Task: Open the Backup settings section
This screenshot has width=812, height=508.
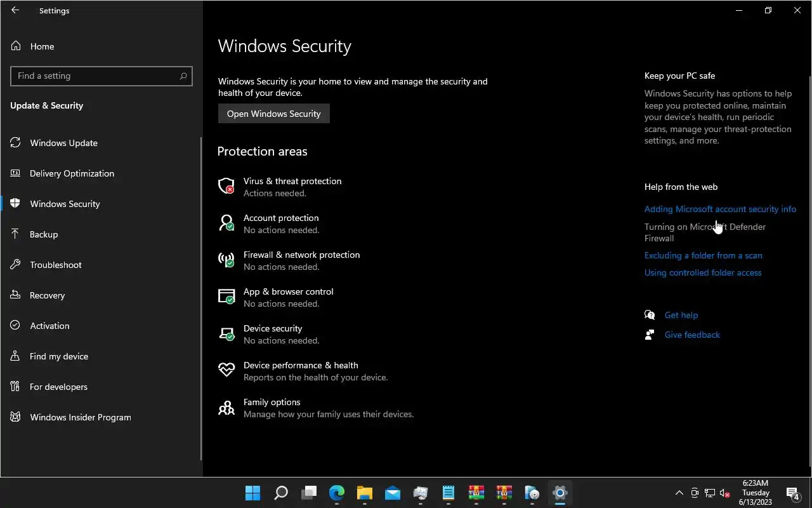Action: pos(44,234)
